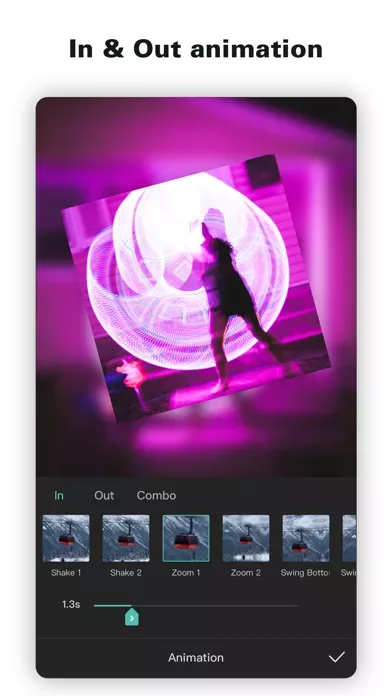Click the duration slider track
Screen dimensions: 392x696
[x=196, y=605]
